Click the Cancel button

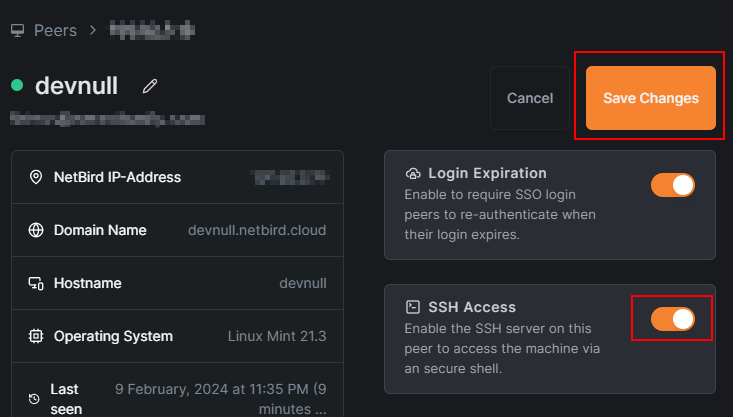point(530,98)
